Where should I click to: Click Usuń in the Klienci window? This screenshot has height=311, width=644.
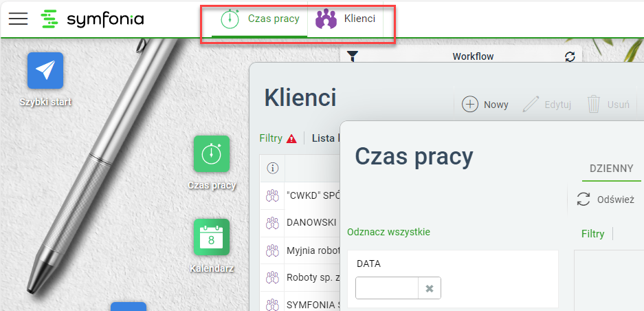click(608, 105)
